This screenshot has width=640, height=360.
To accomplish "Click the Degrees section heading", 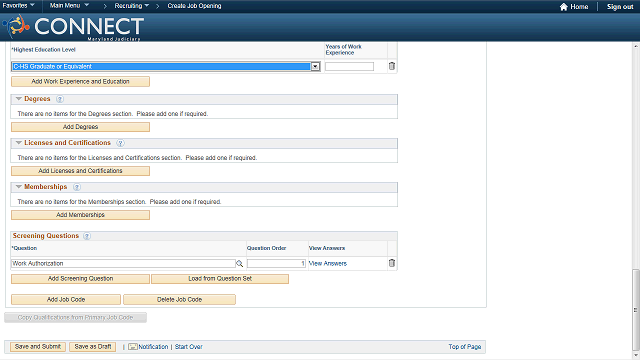I will click(x=37, y=99).
